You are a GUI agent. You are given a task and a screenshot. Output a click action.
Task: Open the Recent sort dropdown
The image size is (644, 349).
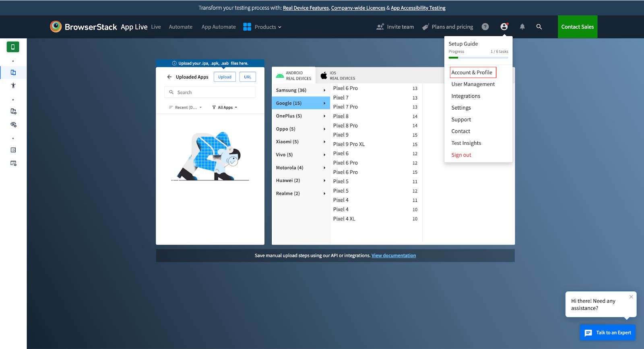(186, 108)
